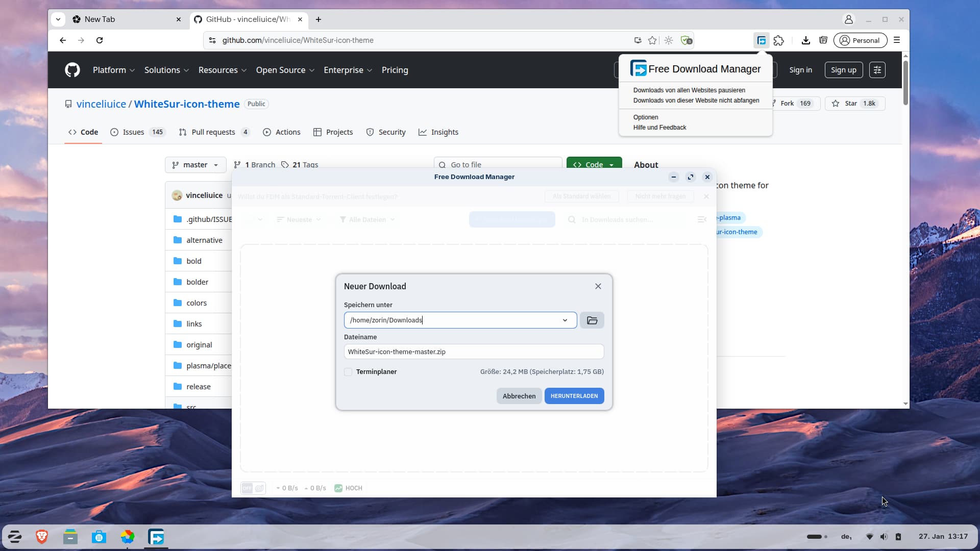The width and height of the screenshot is (980, 551).
Task: Click the Abbrechen button
Action: click(x=519, y=396)
